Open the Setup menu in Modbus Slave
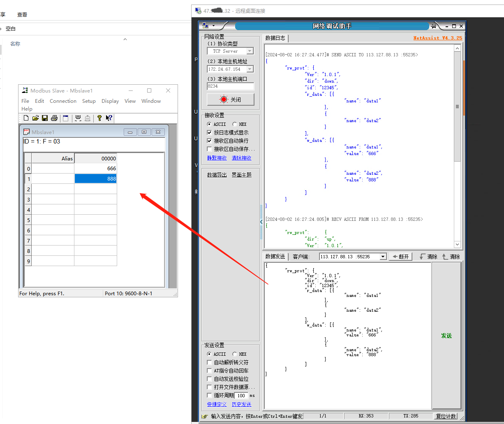Viewport: 504px width, 424px height. [x=89, y=101]
